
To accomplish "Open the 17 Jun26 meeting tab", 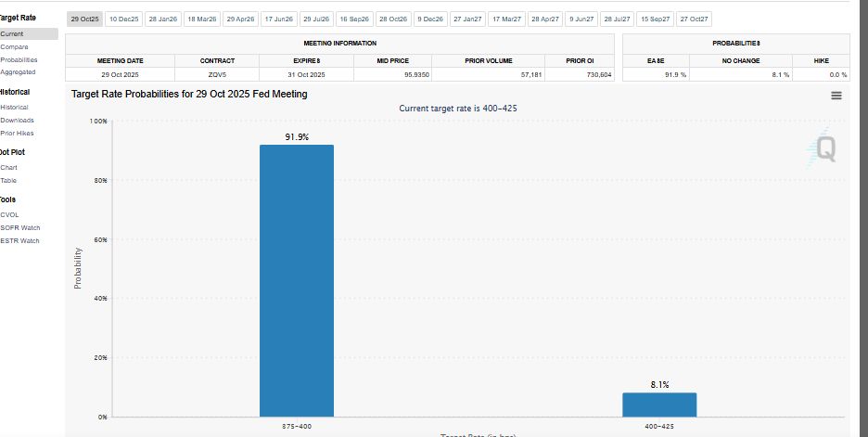I will point(278,19).
